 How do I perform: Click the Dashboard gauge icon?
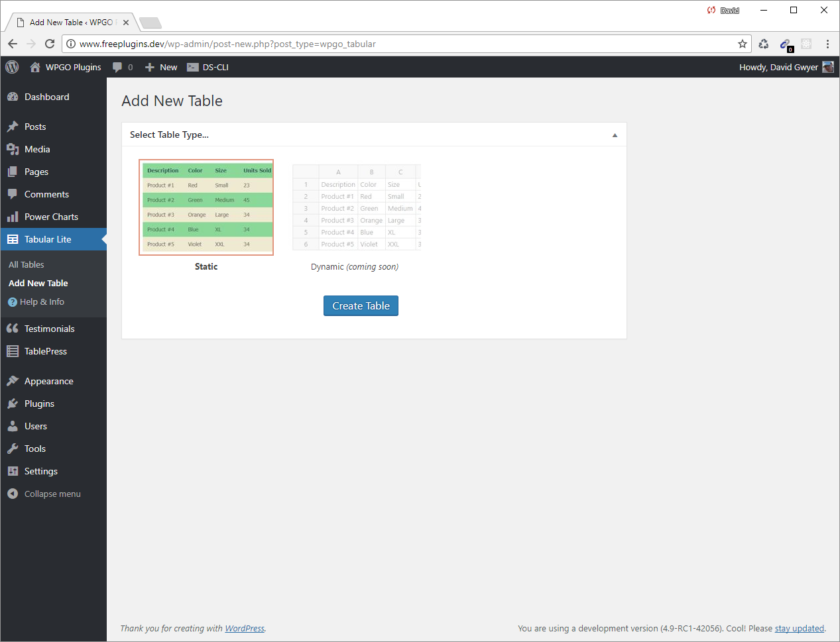click(13, 97)
